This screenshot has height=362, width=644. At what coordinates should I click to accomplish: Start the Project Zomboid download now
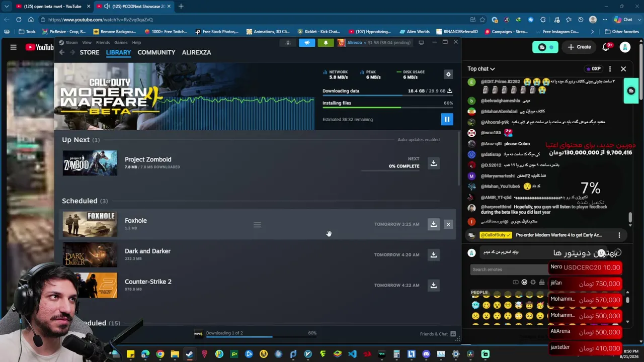tap(433, 163)
